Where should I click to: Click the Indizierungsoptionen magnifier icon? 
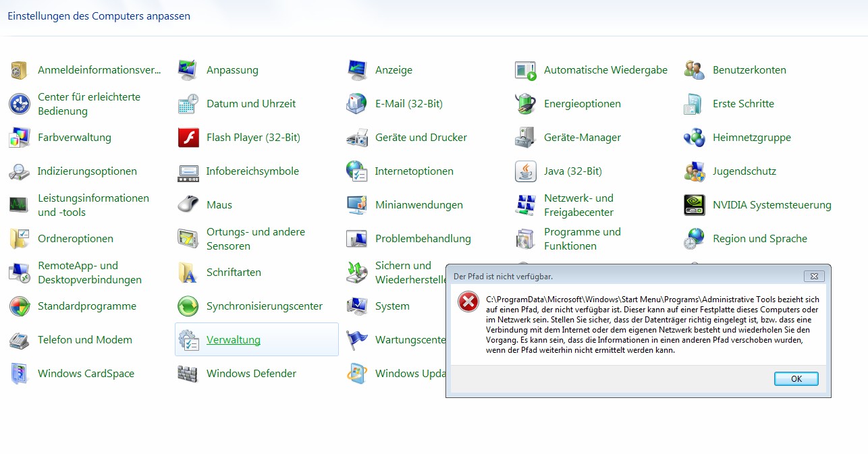coord(19,171)
